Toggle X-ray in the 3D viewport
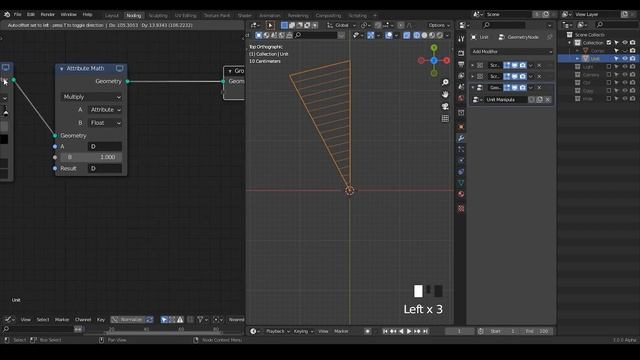The image size is (640, 360). click(407, 36)
